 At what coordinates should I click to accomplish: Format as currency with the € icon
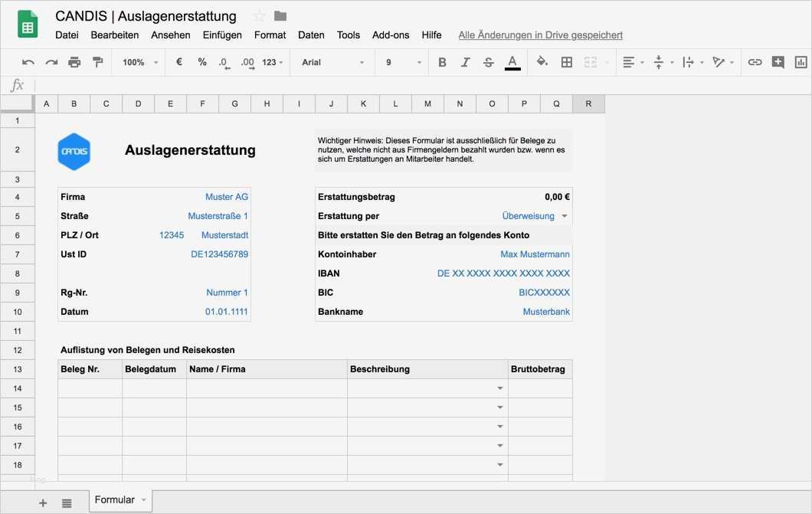[x=178, y=62]
